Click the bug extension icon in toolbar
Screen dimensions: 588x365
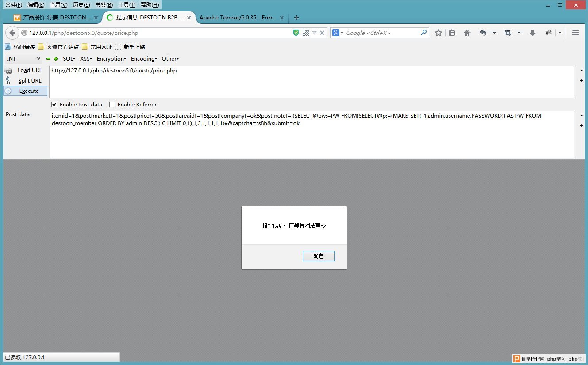click(x=549, y=33)
